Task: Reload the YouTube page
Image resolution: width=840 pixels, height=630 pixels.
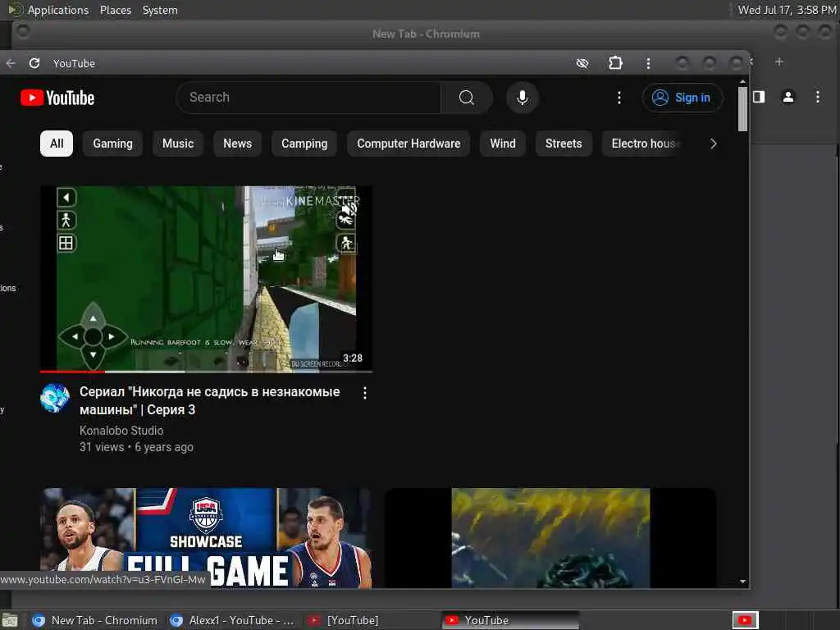Action: [34, 63]
